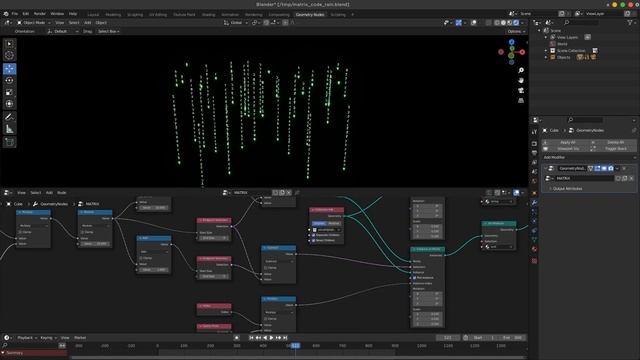
Task: Open the Material properties tab
Action: point(534,249)
